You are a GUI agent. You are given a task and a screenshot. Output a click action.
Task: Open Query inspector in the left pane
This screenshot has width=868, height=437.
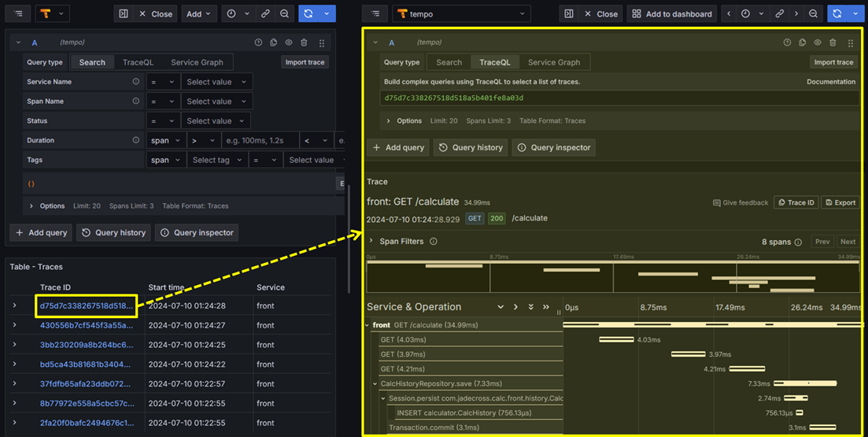(x=197, y=232)
